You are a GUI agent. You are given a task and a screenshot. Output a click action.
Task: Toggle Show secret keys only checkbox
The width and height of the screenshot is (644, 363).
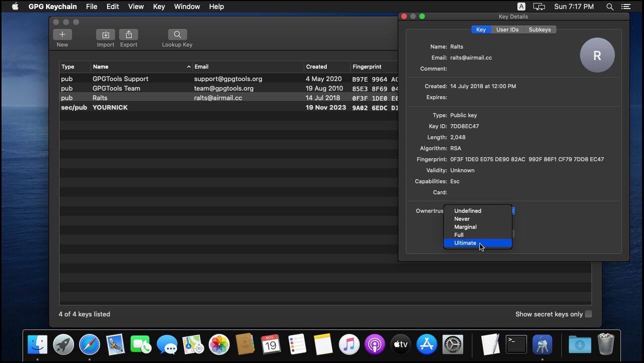[x=588, y=314]
